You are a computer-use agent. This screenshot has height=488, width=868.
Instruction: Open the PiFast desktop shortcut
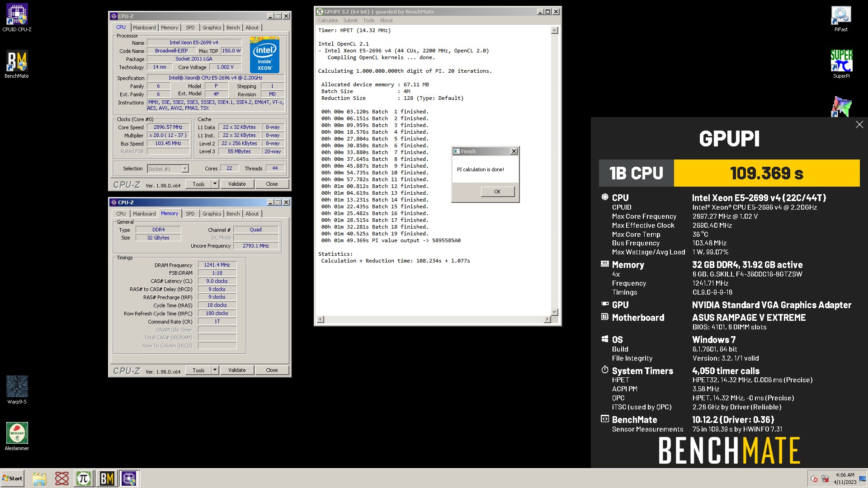pyautogui.click(x=841, y=18)
